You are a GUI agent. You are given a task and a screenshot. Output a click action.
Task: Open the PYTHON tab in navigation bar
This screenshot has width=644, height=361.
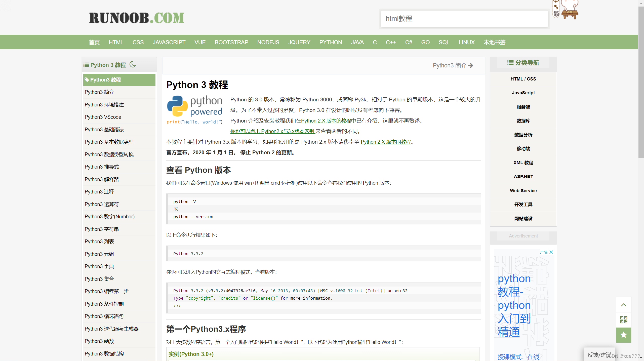pos(331,42)
